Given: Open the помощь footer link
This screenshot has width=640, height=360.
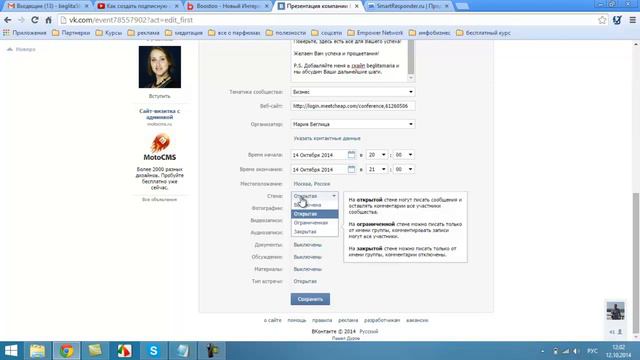Looking at the screenshot, I should point(297,320).
